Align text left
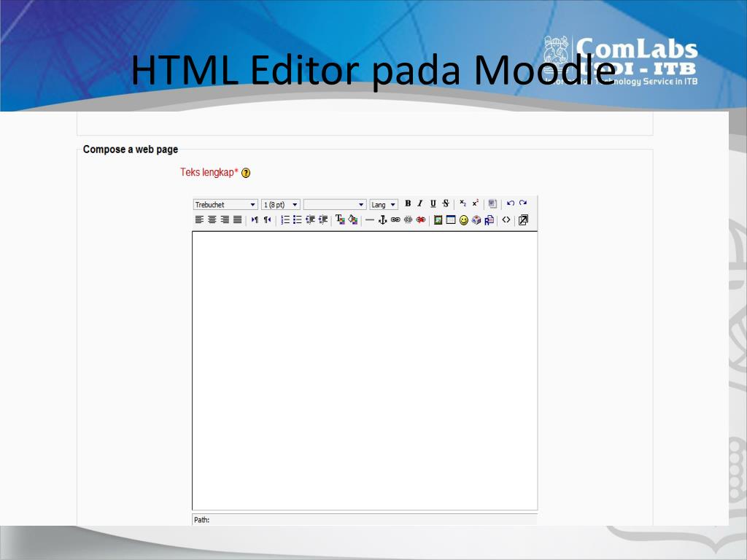 [199, 219]
